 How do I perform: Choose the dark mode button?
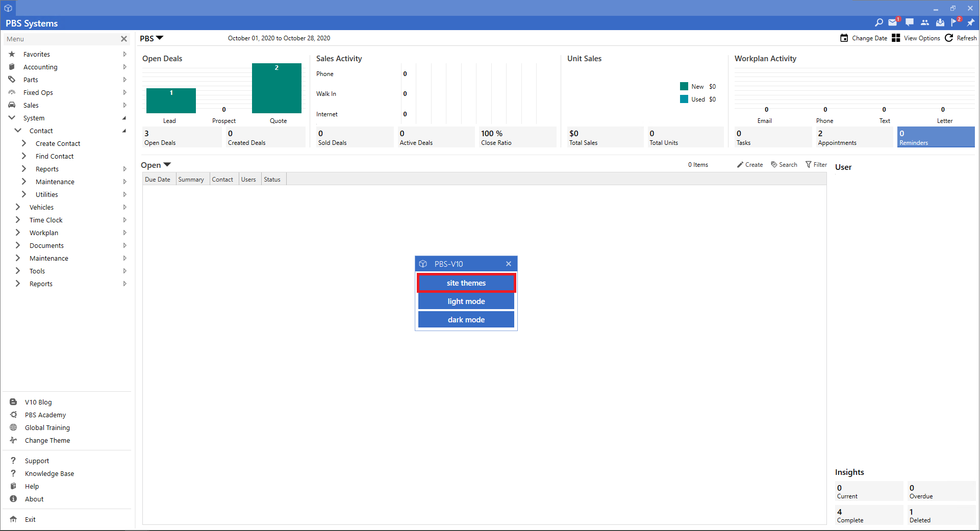(x=466, y=320)
